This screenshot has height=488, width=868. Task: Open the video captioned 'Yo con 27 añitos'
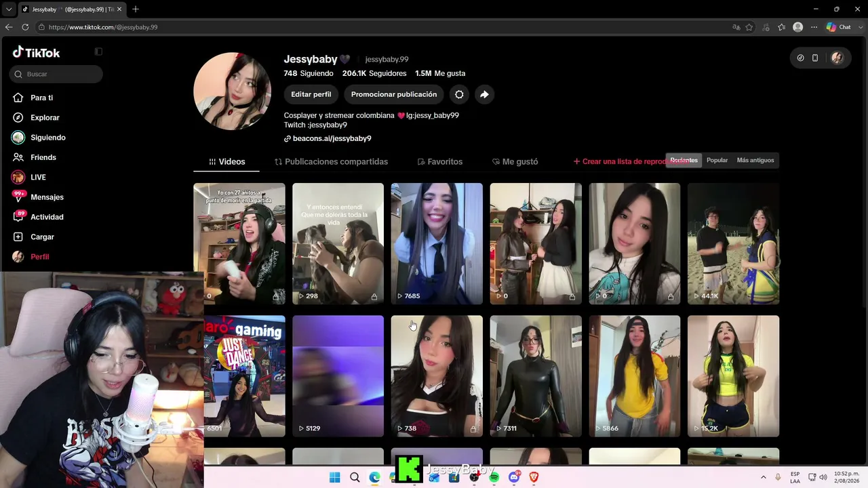(x=239, y=243)
